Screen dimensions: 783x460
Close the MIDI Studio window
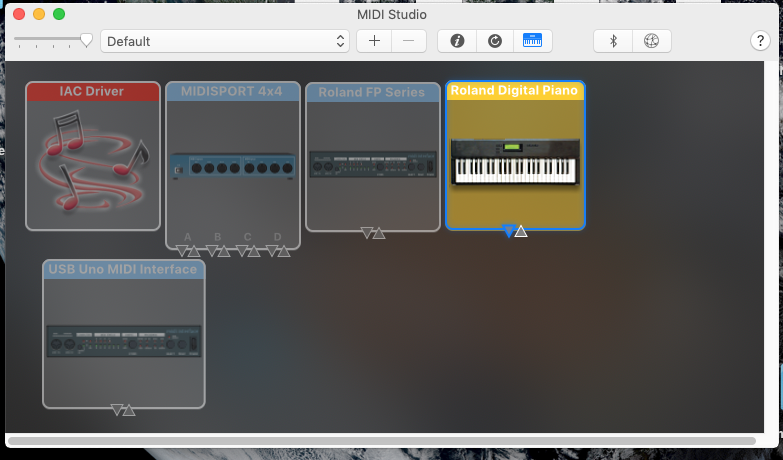point(19,14)
